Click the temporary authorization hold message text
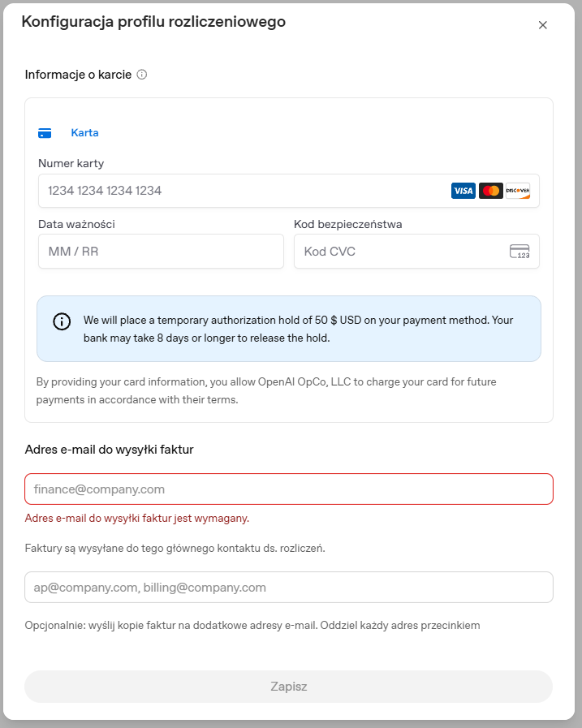The image size is (582, 728). 298,329
